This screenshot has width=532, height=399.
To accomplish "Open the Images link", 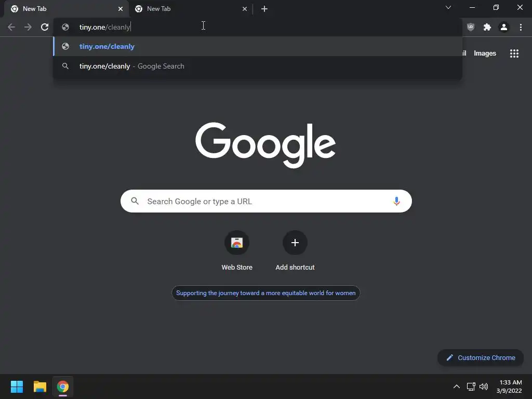I will [485, 54].
